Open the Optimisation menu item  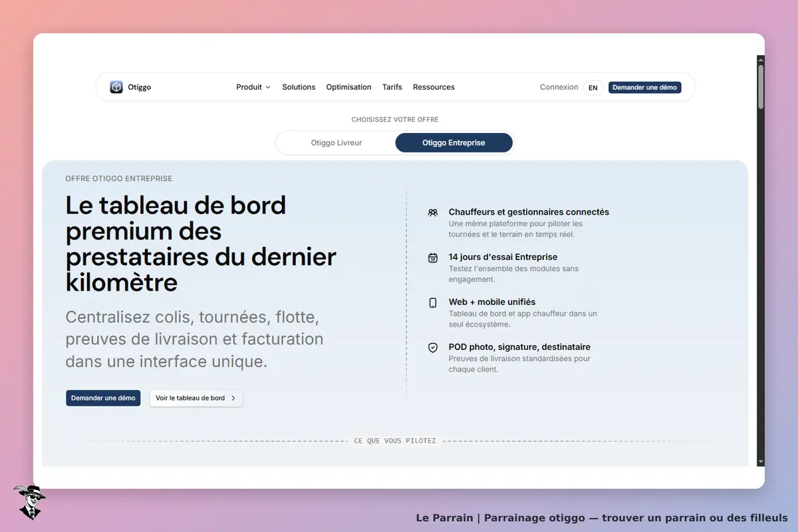348,87
